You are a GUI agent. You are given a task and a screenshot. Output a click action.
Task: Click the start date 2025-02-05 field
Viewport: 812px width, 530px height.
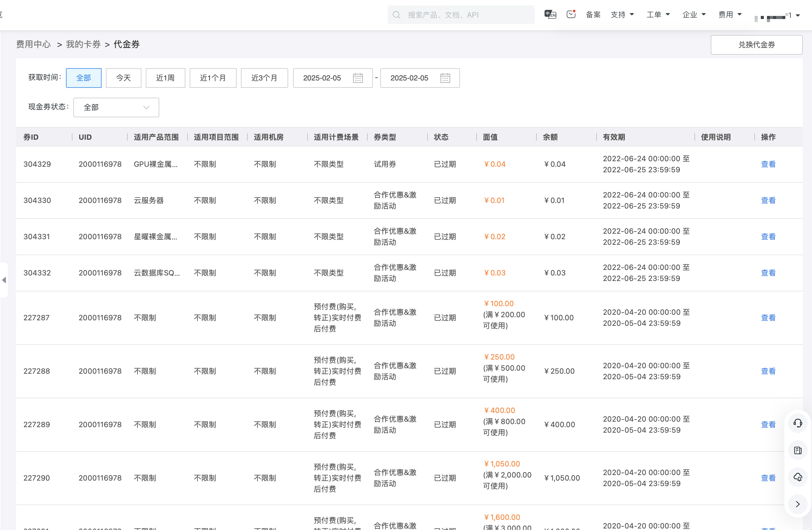click(x=333, y=78)
